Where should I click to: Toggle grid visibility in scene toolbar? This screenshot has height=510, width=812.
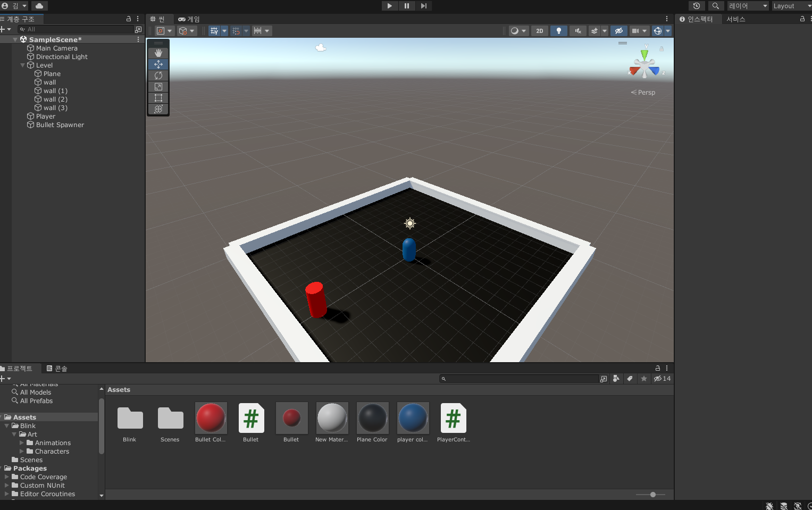click(214, 31)
